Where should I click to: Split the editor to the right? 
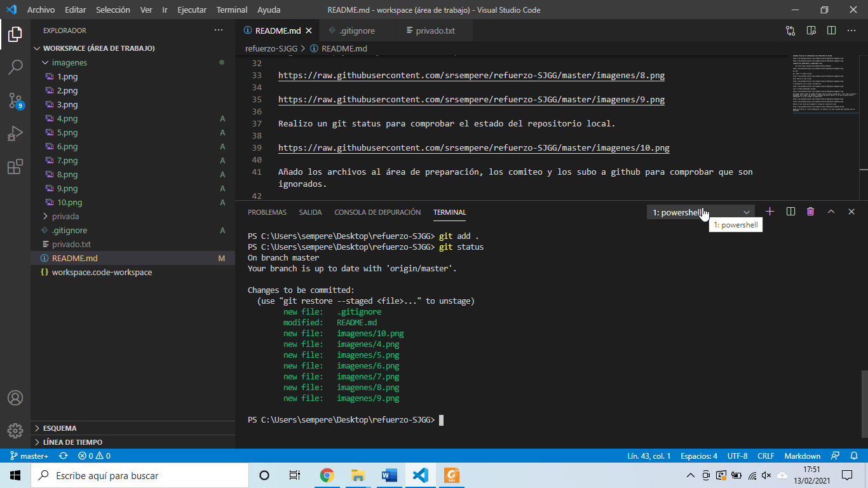[831, 30]
